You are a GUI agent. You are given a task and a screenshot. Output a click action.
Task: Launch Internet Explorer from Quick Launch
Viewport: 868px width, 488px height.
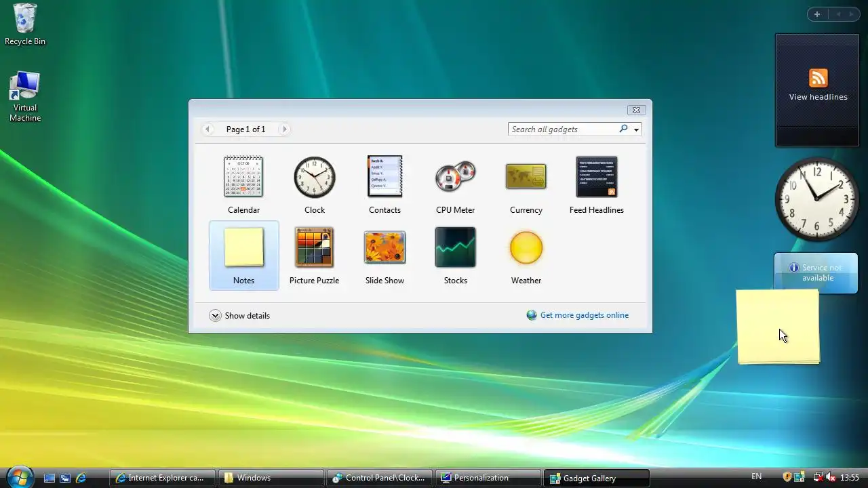[81, 478]
